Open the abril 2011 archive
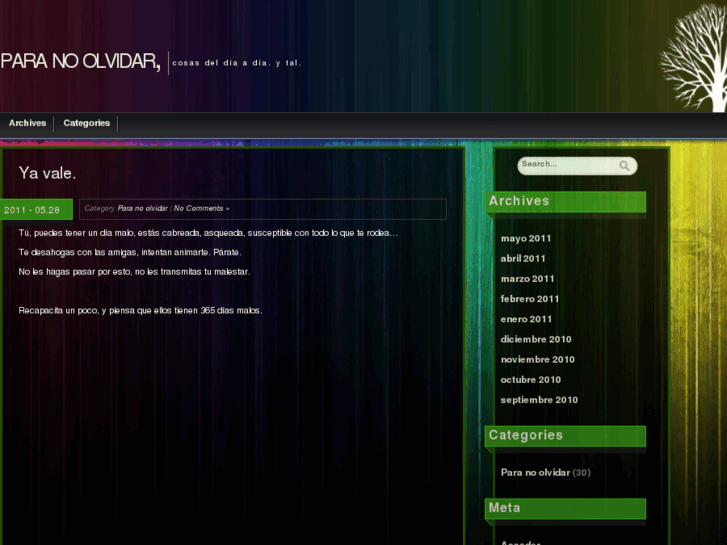This screenshot has height=545, width=727. tap(523, 258)
